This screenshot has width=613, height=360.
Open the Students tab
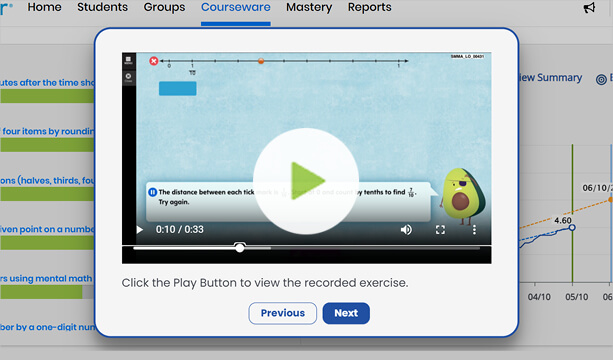pyautogui.click(x=102, y=7)
